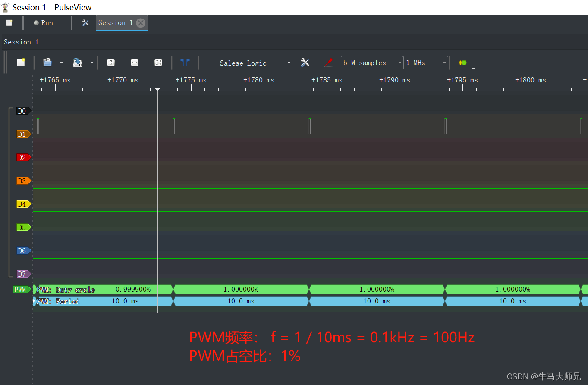Expand the Saleae Logic device dropdown
Viewport: 588px width, 385px height.
pos(288,63)
